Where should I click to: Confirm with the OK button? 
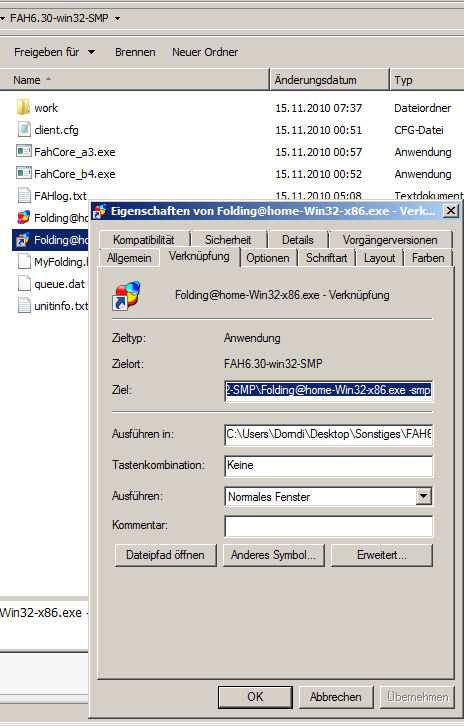255,697
